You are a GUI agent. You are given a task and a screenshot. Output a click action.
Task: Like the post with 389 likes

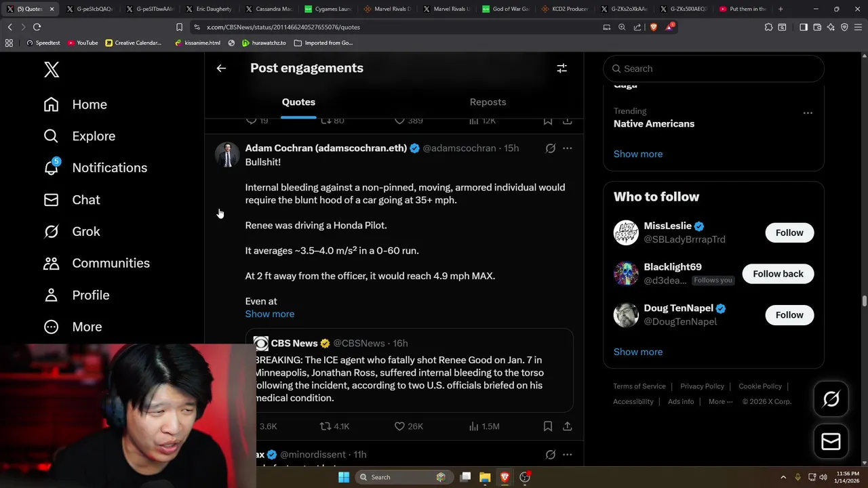[x=409, y=121]
